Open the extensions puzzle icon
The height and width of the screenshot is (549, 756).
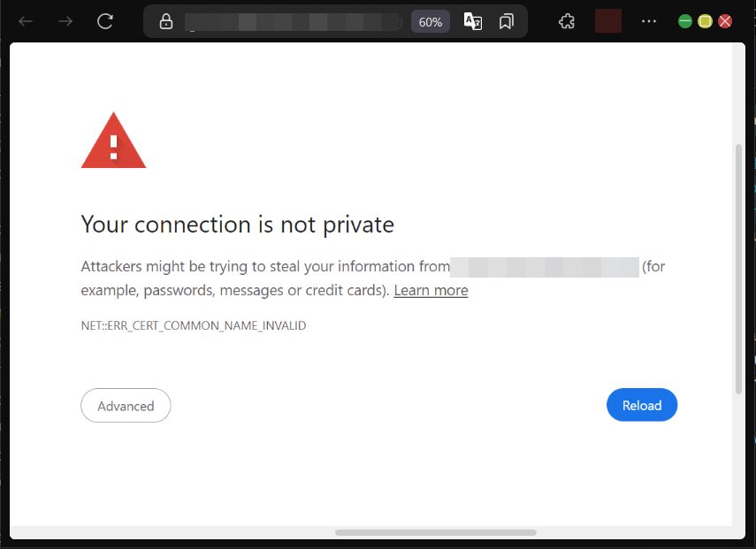tap(568, 22)
